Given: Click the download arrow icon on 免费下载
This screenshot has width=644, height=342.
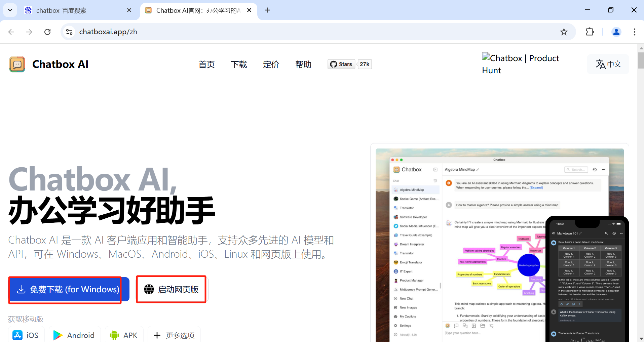Looking at the screenshot, I should 21,289.
